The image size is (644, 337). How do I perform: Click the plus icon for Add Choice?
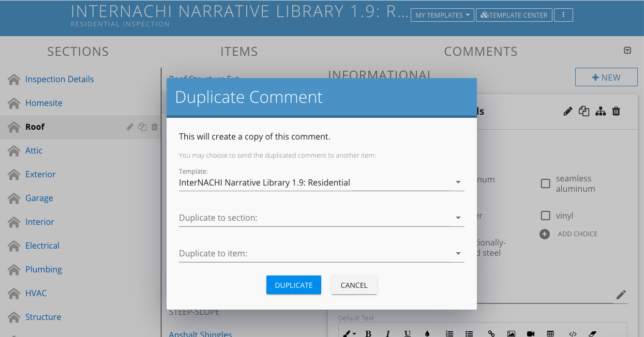[545, 234]
